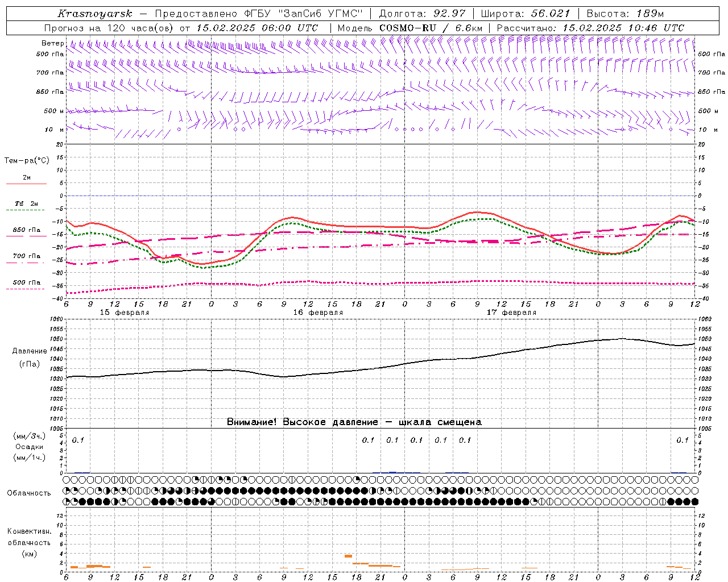Viewport: 728px width, 582px height.
Task: Select the Тем-ра(°C) temperature panel label
Action: click(x=27, y=161)
